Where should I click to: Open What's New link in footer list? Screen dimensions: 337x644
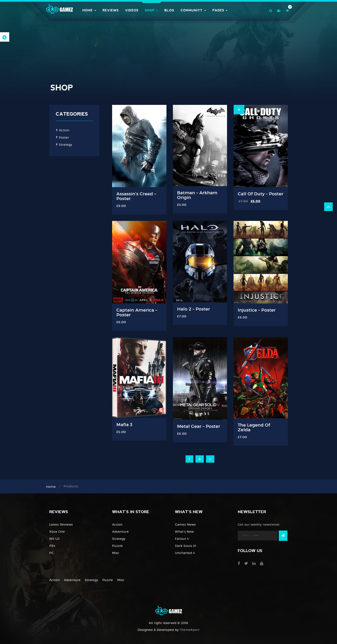click(x=184, y=531)
